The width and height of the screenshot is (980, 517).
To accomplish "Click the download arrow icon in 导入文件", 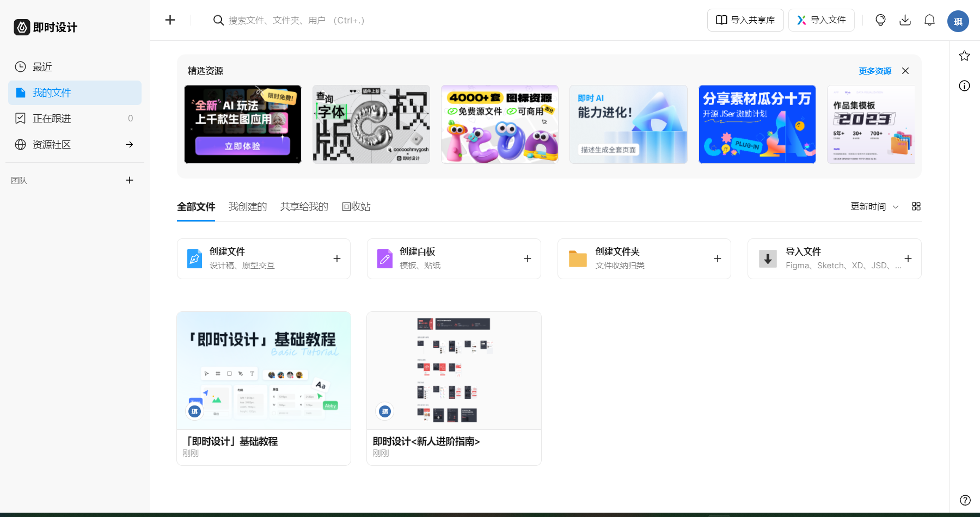I will tap(768, 258).
